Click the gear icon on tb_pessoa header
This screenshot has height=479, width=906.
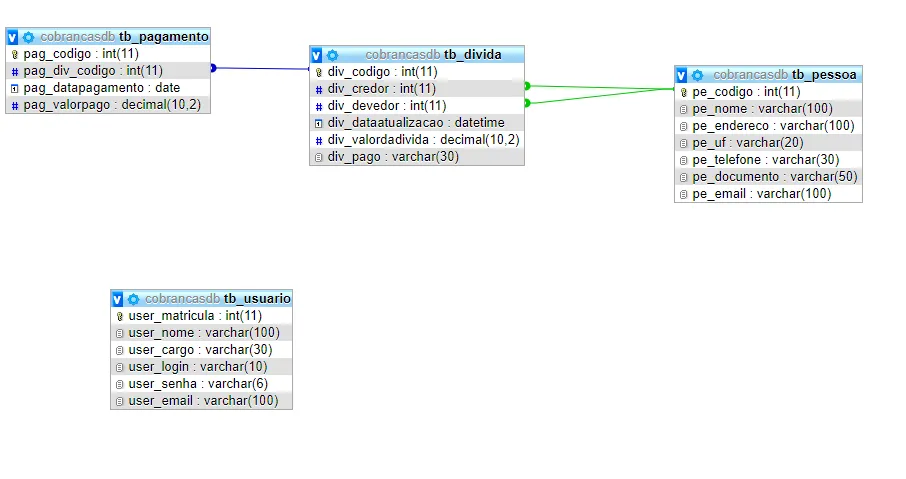click(697, 75)
